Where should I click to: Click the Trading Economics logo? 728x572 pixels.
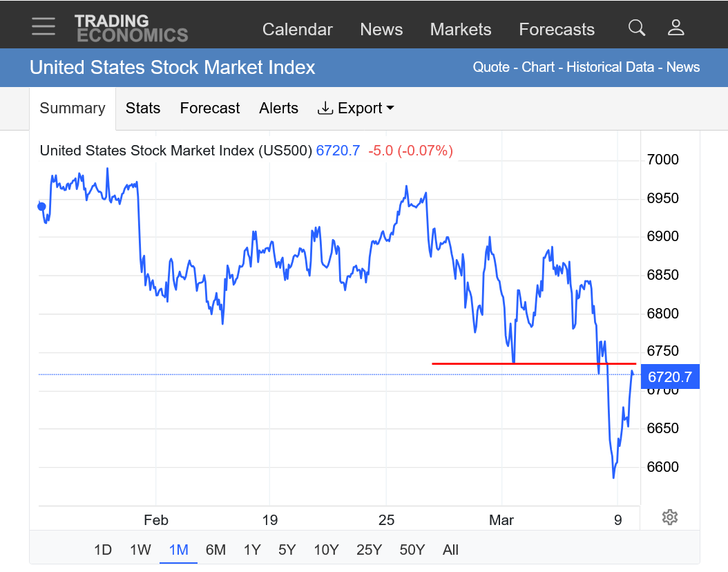tap(131, 28)
